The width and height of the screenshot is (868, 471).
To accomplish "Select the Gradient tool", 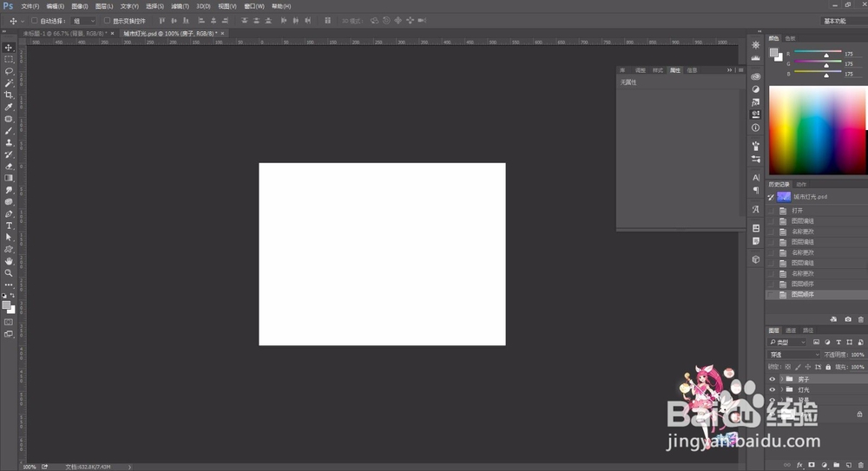I will point(9,178).
